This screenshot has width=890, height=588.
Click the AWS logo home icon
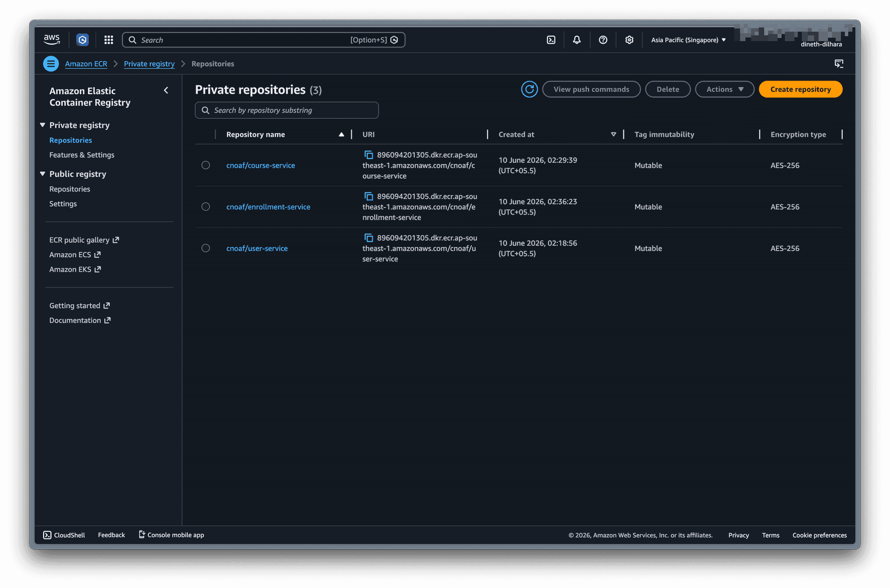pyautogui.click(x=51, y=40)
